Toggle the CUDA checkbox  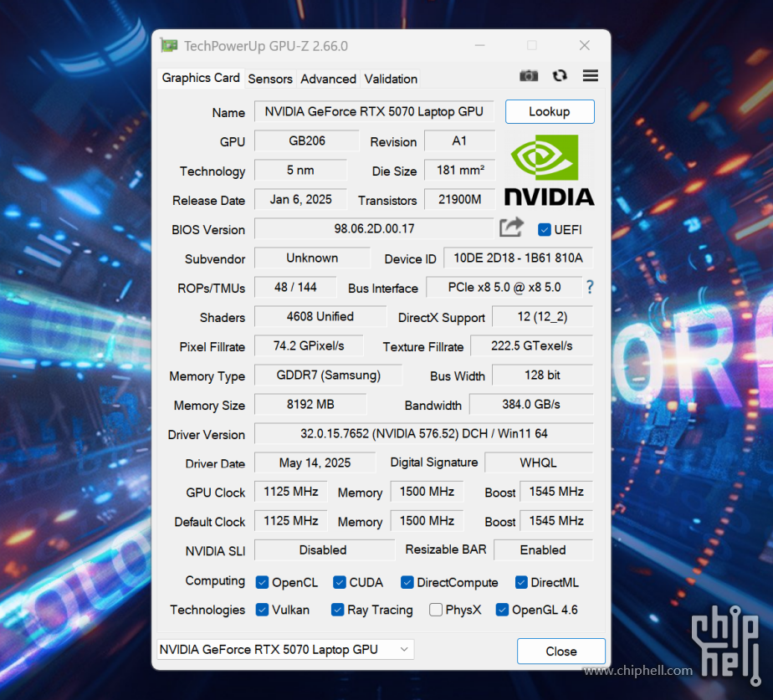(339, 583)
